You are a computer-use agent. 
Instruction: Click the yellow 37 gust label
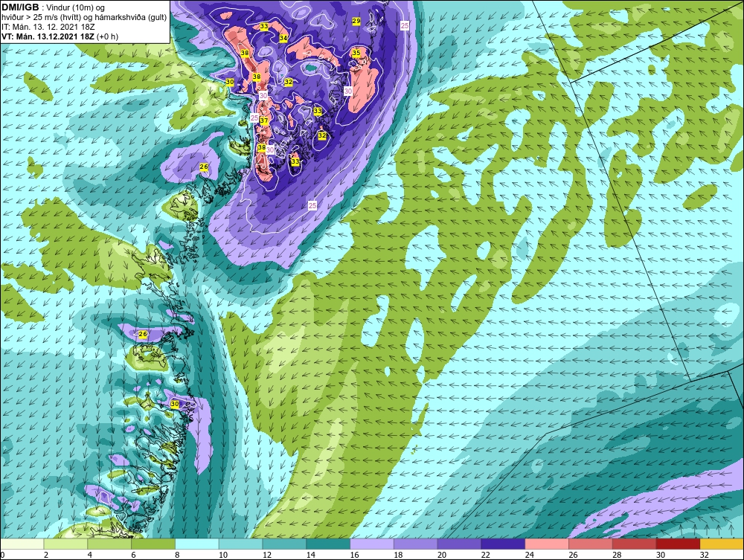(x=264, y=121)
